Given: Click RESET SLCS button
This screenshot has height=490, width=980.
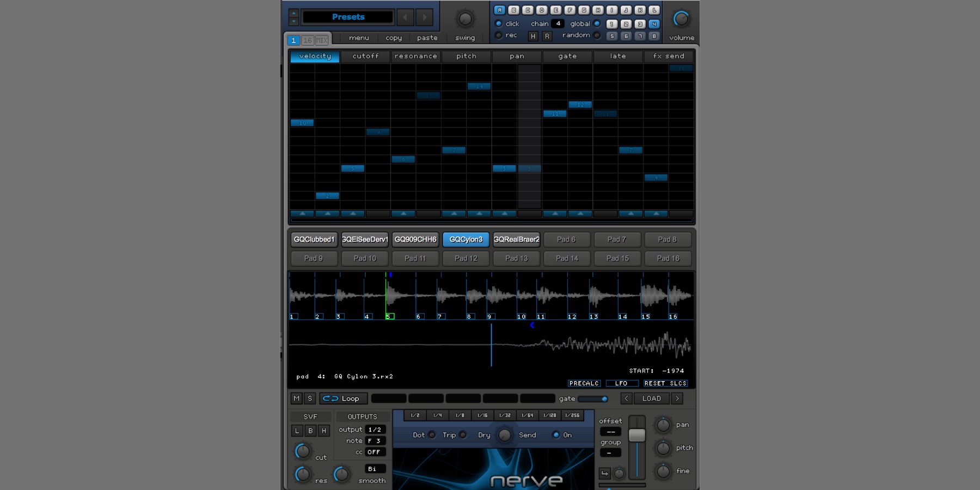Looking at the screenshot, I should pyautogui.click(x=665, y=383).
